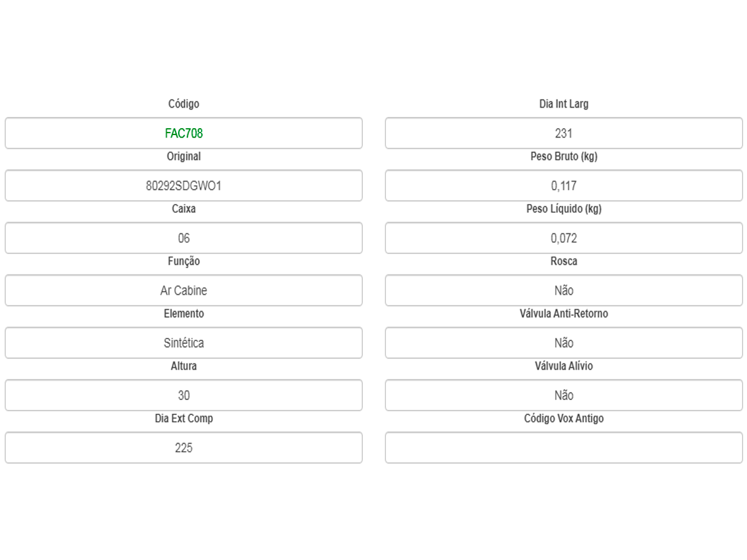This screenshot has height=560, width=747.
Task: Click the Código field showing FAC708
Action: coord(184,133)
